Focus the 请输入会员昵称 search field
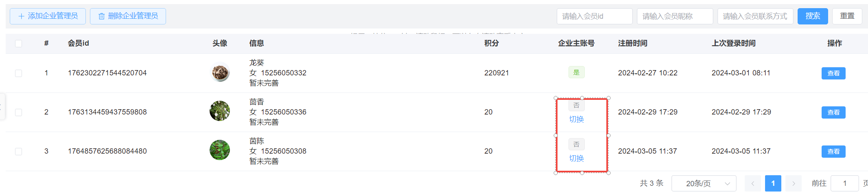The width and height of the screenshot is (868, 196). click(675, 16)
